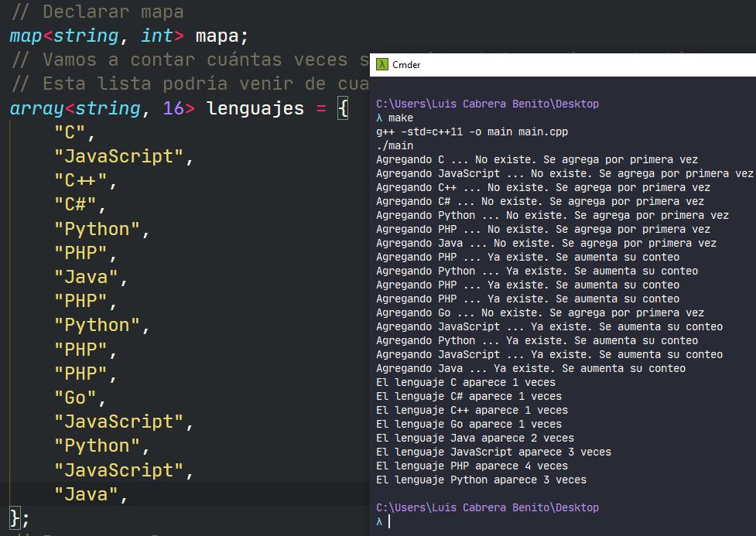Click 'Agregando Java ... No existe' terminal line
This screenshot has width=756, height=536.
(546, 244)
